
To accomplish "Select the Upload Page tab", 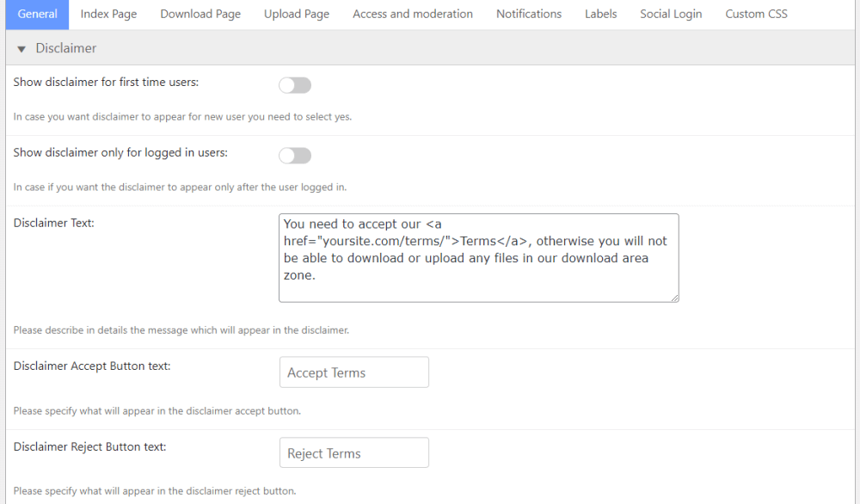I will pyautogui.click(x=297, y=14).
